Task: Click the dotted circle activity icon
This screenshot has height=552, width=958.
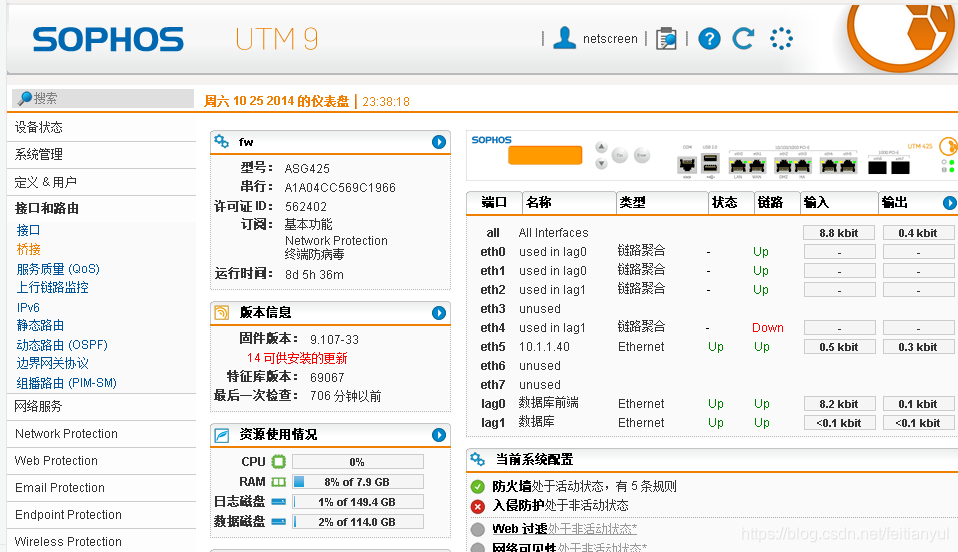Action: pos(781,39)
